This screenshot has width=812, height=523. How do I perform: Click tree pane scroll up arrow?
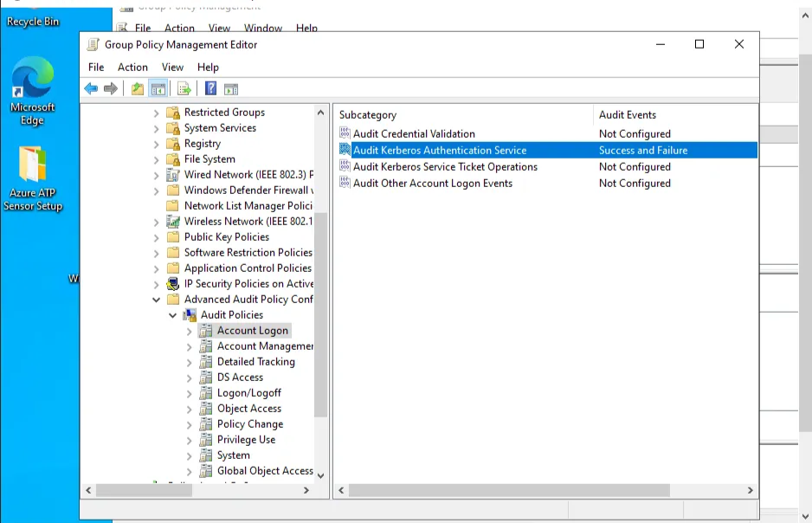point(320,113)
